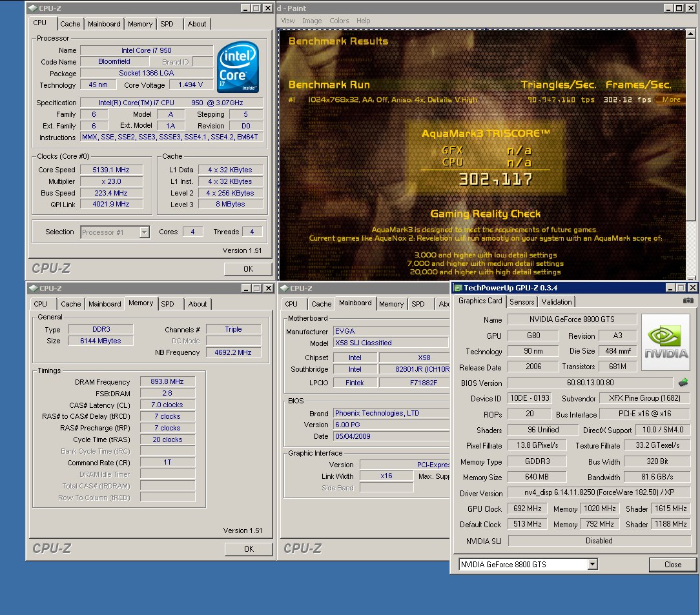Image resolution: width=700 pixels, height=615 pixels.
Task: Click the Close button in GPU-Z
Action: pos(672,565)
